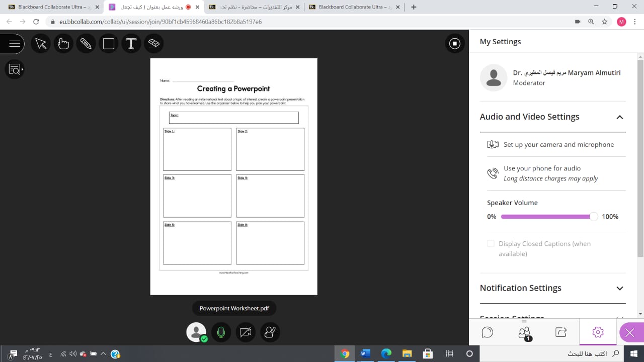Viewport: 644px width, 362px height.
Task: Click the stop sharing button
Action: (x=455, y=44)
